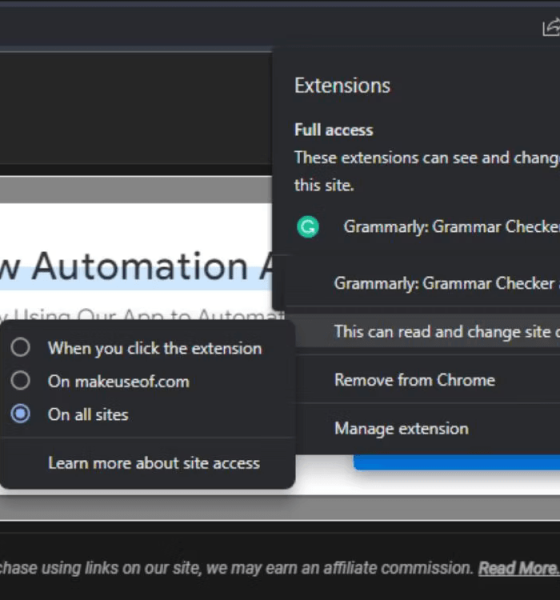Click the "Extensions" panel heading

click(x=342, y=85)
